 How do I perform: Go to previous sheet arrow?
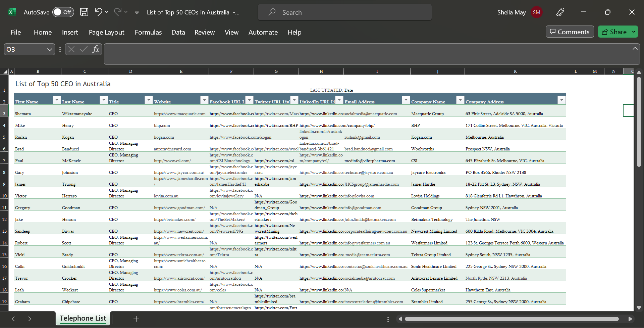[13, 319]
